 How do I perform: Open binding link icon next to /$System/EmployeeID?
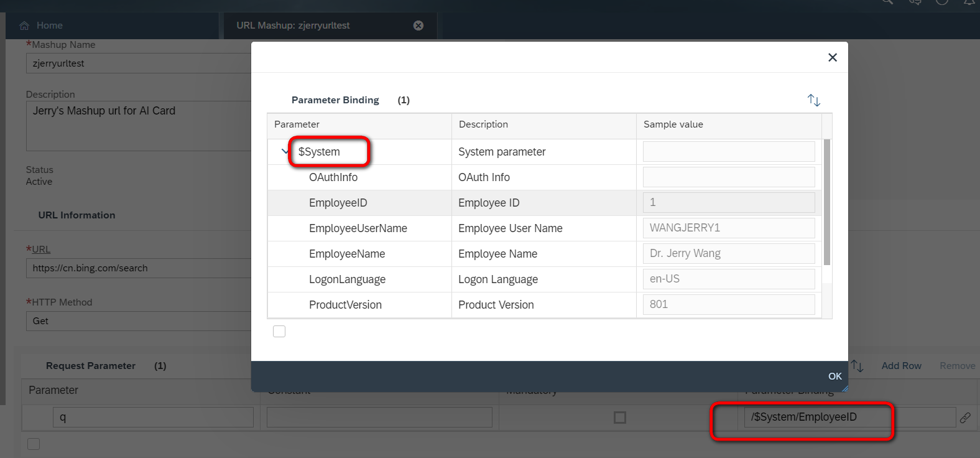965,418
